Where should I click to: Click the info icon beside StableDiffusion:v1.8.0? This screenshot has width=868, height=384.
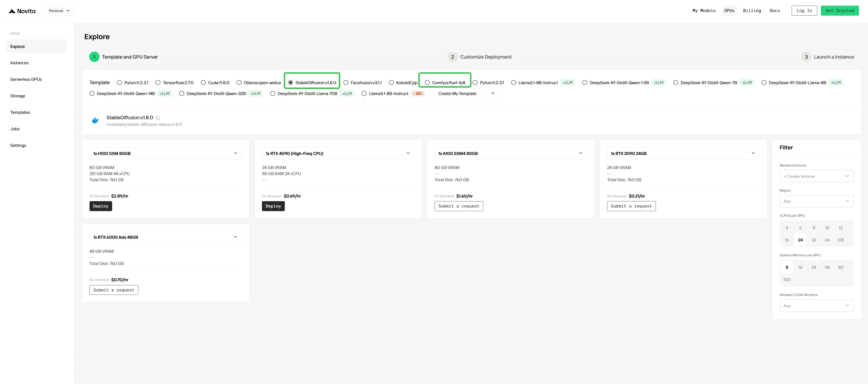[x=158, y=118]
